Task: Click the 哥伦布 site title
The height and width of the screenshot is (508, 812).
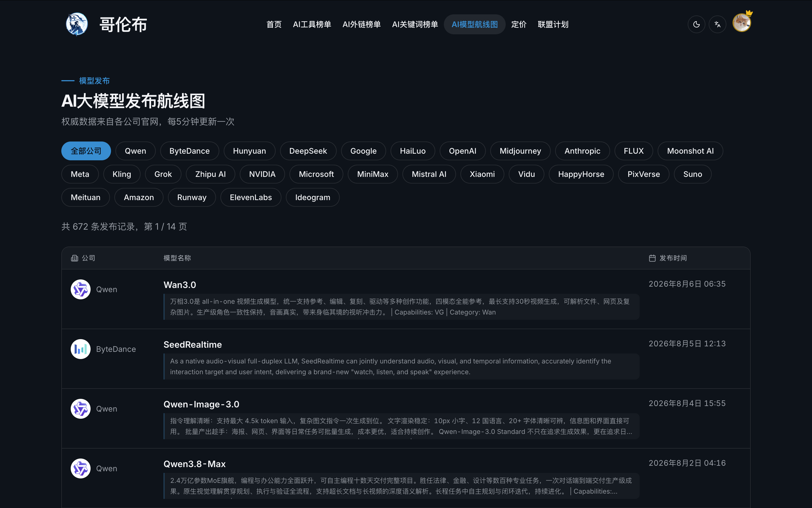Action: point(123,25)
